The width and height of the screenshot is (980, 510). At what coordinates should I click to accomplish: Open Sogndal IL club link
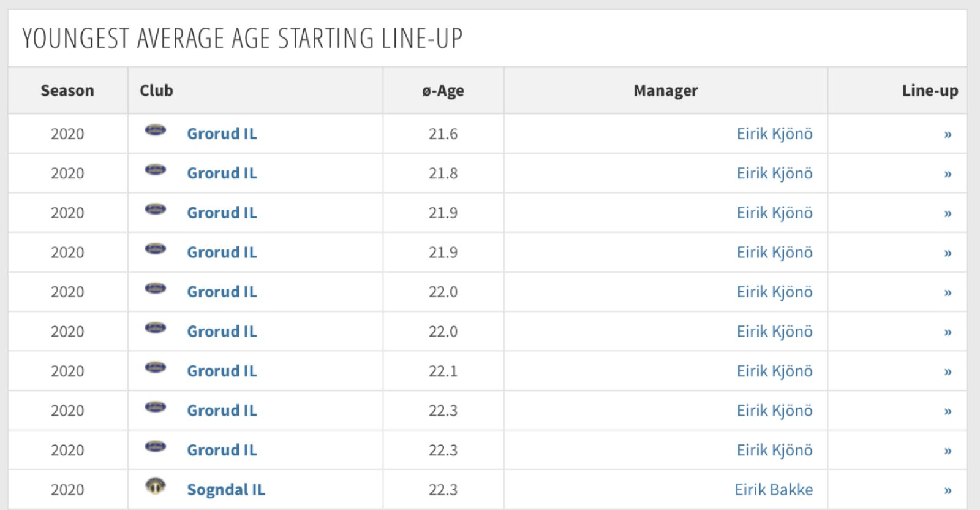[x=225, y=490]
